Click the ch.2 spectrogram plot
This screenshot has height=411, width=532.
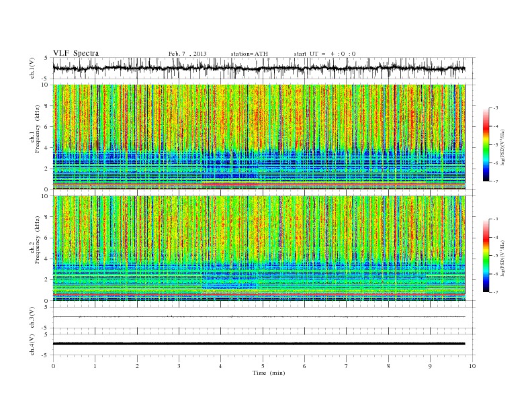pos(259,248)
